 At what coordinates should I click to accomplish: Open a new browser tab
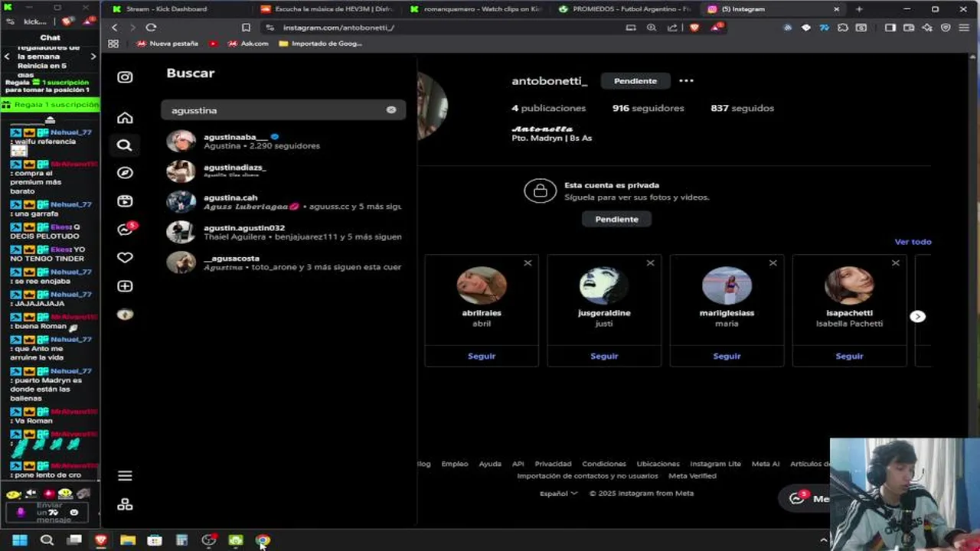pos(859,9)
